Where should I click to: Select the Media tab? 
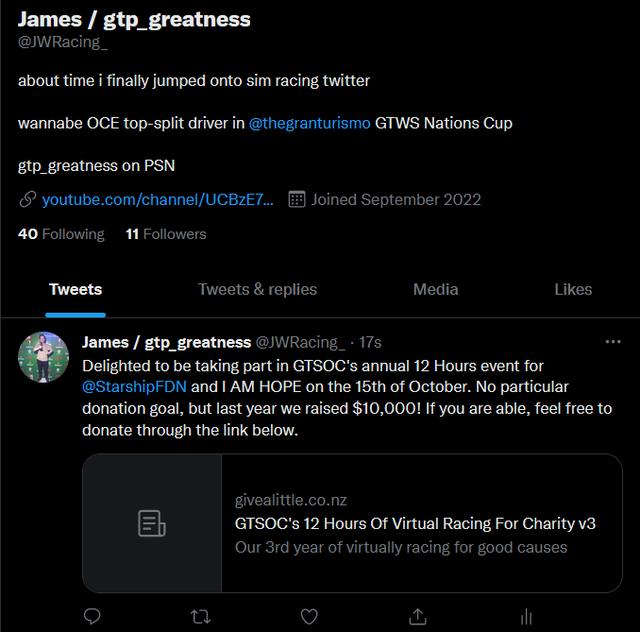point(436,289)
